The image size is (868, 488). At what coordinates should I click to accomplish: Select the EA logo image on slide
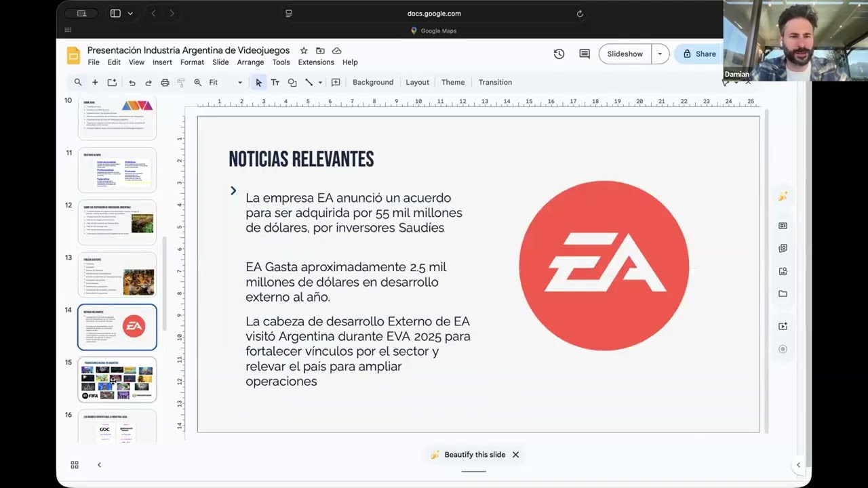[x=604, y=266]
